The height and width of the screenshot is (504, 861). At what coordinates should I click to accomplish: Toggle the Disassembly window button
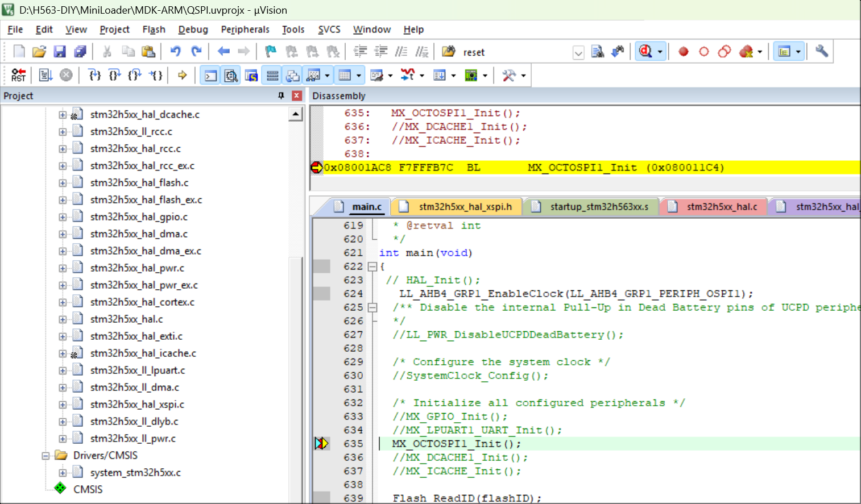tap(231, 75)
